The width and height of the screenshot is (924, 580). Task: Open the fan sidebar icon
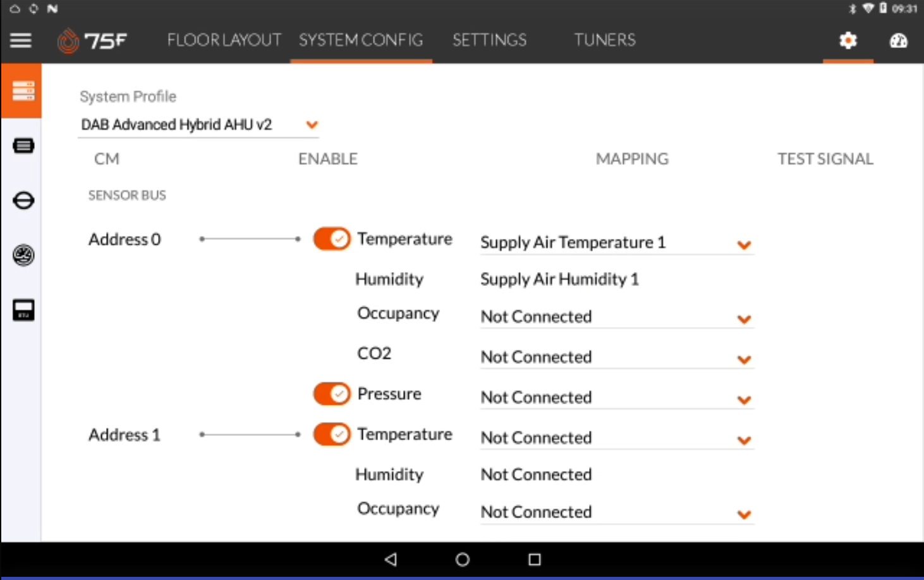pyautogui.click(x=23, y=255)
